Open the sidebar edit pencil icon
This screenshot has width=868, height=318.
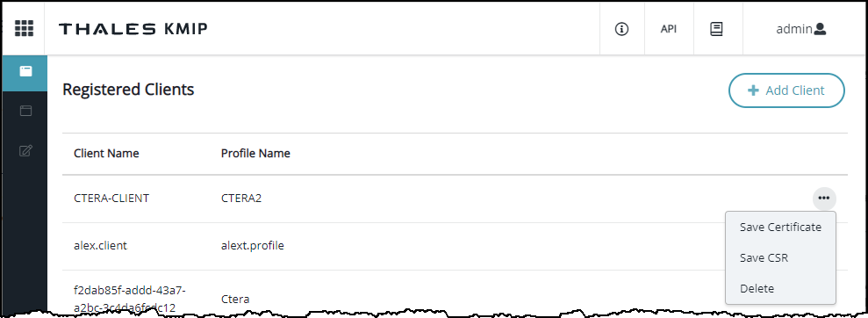(25, 150)
